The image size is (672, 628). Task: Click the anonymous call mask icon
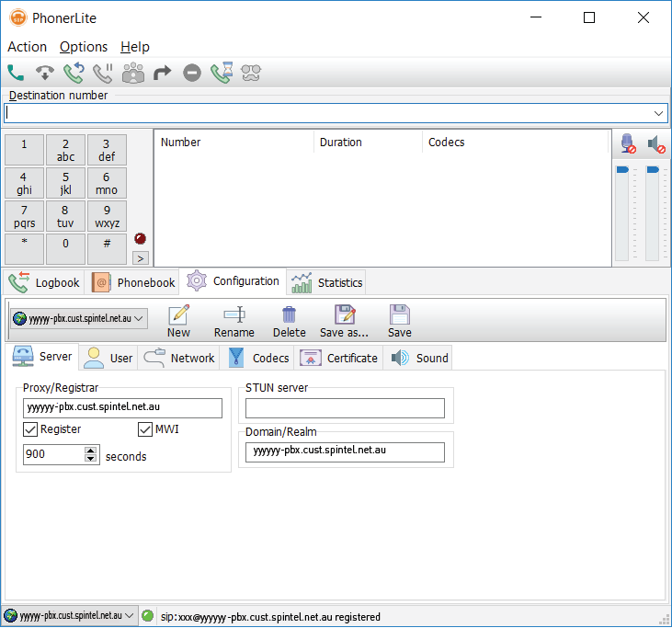(251, 73)
